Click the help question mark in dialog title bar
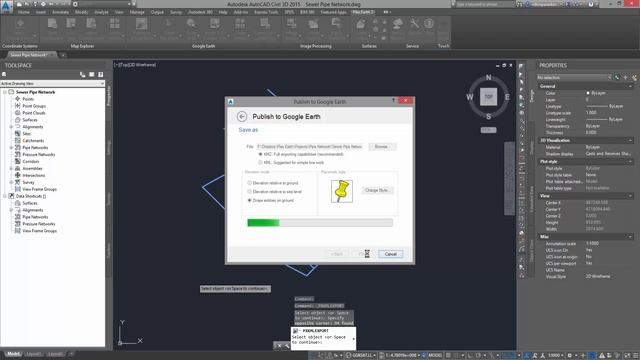Screen dimensions: 640x360 [x=393, y=101]
